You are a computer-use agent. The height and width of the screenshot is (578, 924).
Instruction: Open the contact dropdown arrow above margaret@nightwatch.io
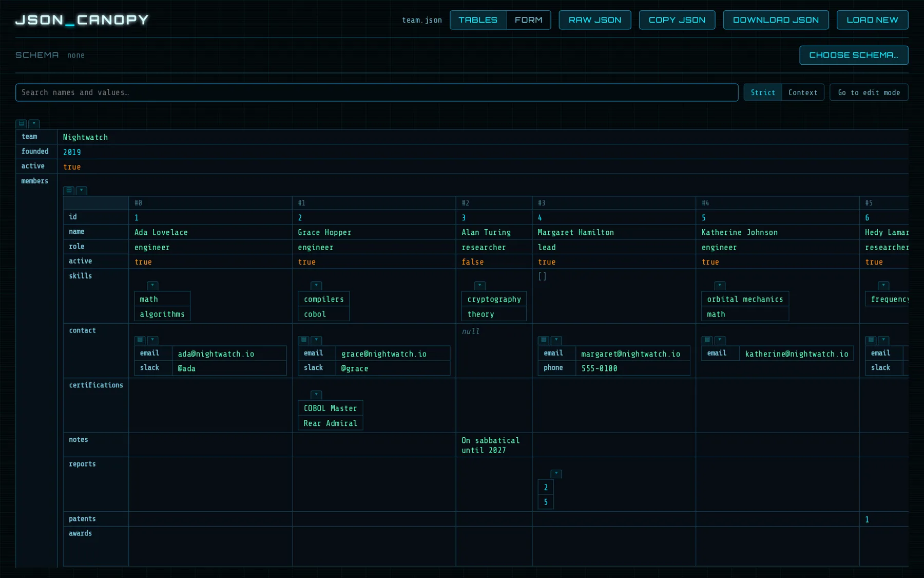pos(556,340)
